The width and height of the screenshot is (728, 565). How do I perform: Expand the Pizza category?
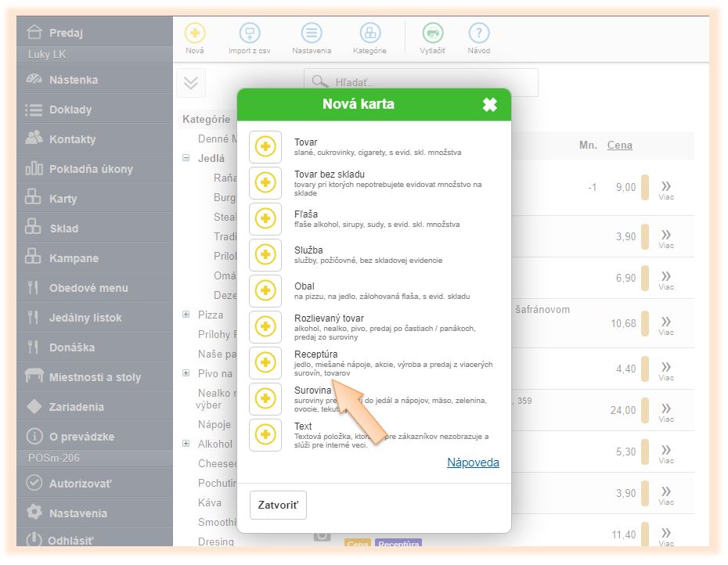click(x=186, y=315)
